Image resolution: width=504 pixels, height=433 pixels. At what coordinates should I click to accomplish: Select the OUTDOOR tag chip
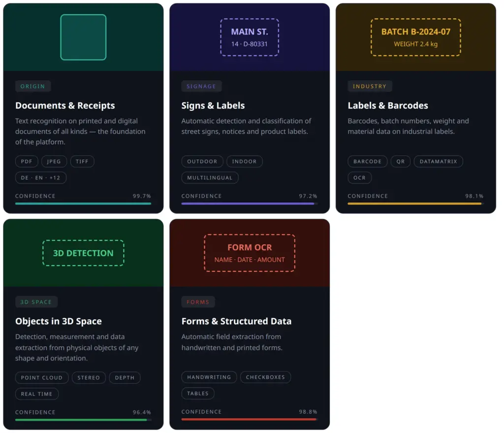click(x=202, y=162)
